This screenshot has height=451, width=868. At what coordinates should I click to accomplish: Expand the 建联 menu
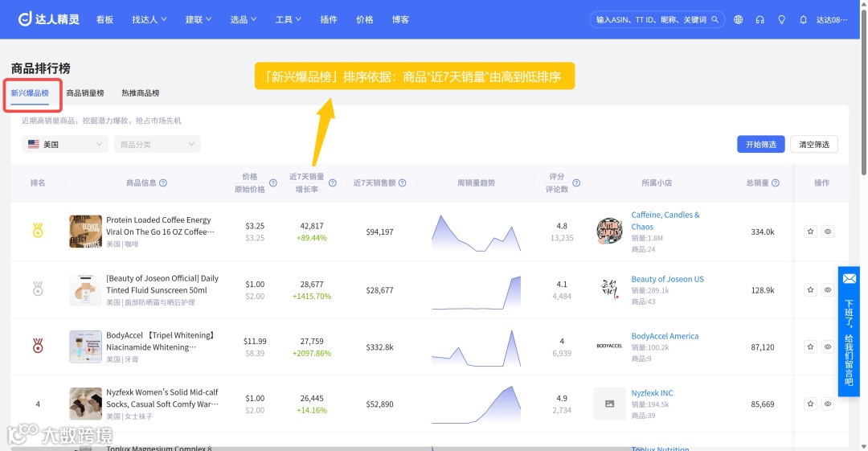[199, 19]
